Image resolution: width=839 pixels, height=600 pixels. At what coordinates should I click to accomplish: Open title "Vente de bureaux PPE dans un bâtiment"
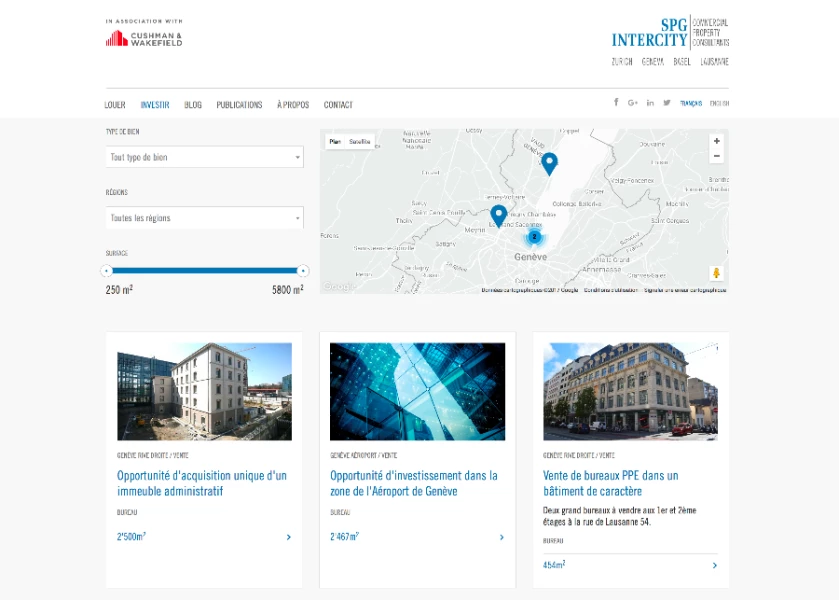coord(611,483)
